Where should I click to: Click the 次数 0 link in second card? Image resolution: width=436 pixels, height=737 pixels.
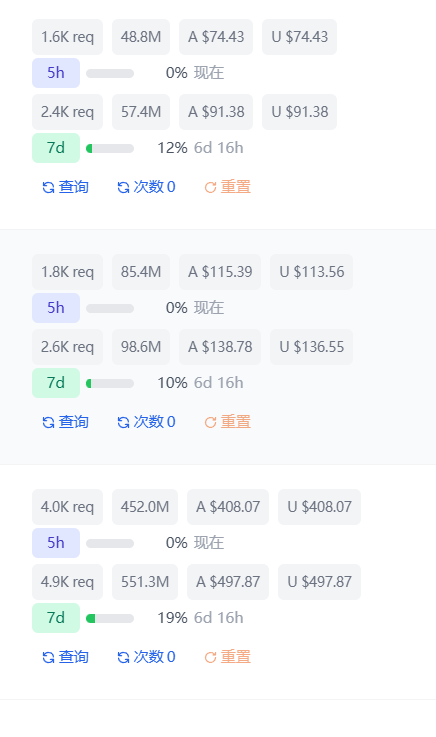tap(146, 422)
